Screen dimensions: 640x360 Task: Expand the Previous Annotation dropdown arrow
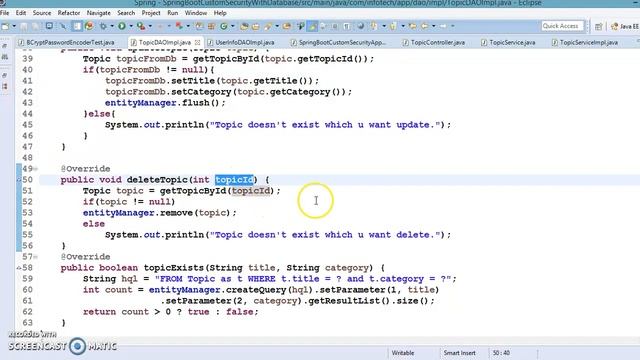coord(403,26)
